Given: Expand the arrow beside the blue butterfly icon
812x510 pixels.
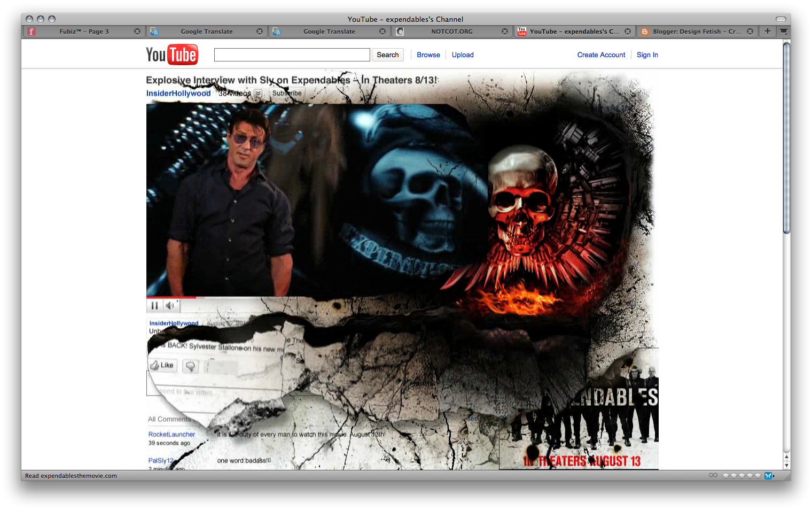Looking at the screenshot, I should (x=774, y=476).
